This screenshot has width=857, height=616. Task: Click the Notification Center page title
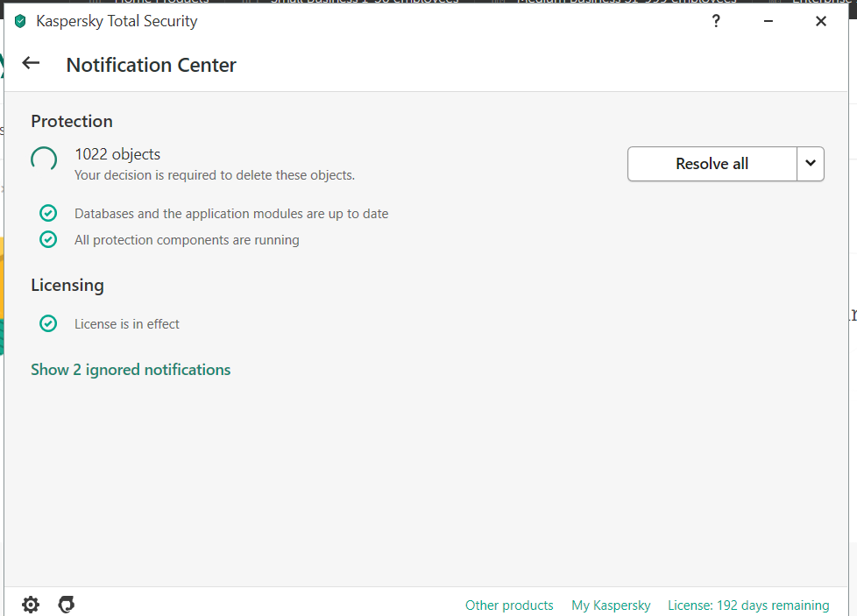pos(152,65)
